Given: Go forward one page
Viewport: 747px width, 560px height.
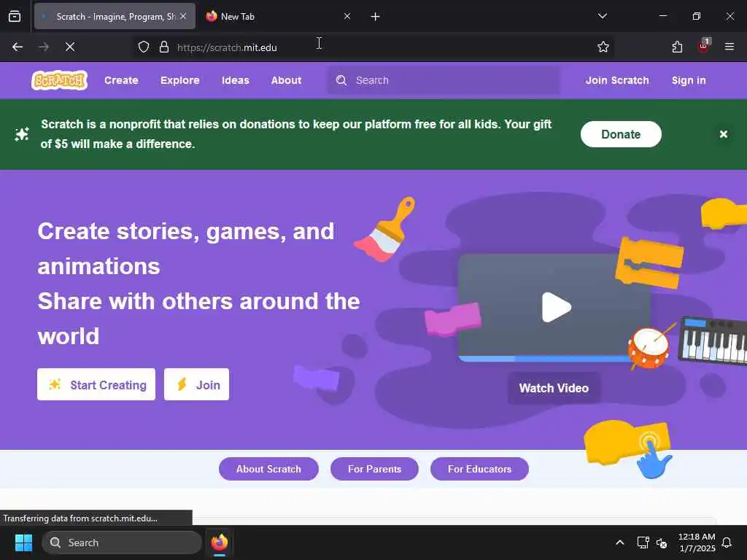Looking at the screenshot, I should (44, 47).
